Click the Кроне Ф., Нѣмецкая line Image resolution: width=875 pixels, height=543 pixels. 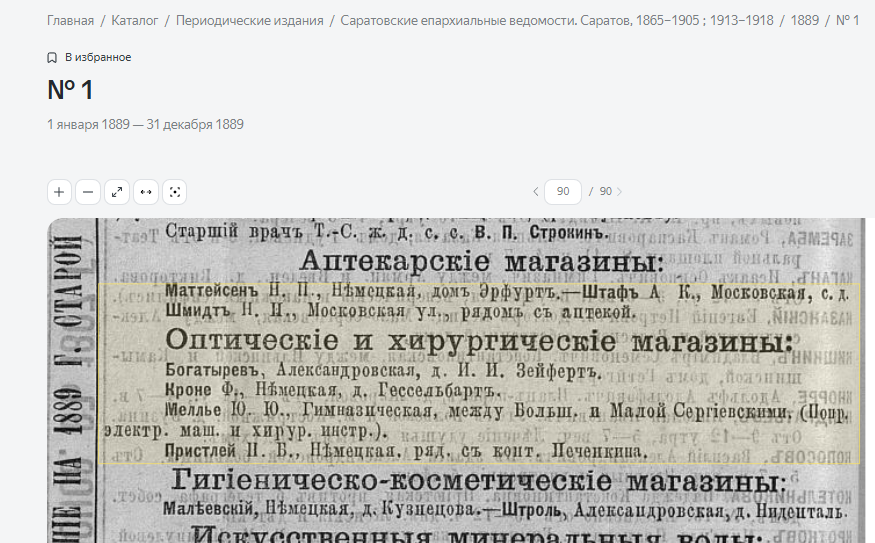(333, 390)
